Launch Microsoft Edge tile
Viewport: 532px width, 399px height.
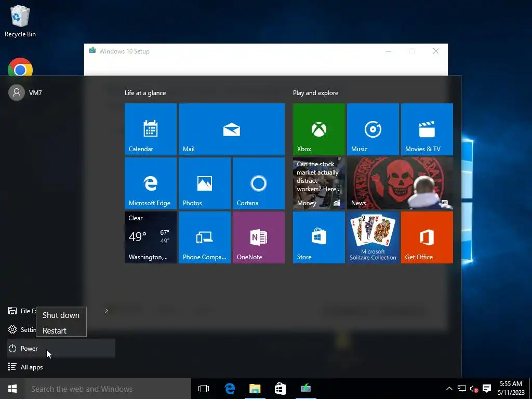point(150,183)
